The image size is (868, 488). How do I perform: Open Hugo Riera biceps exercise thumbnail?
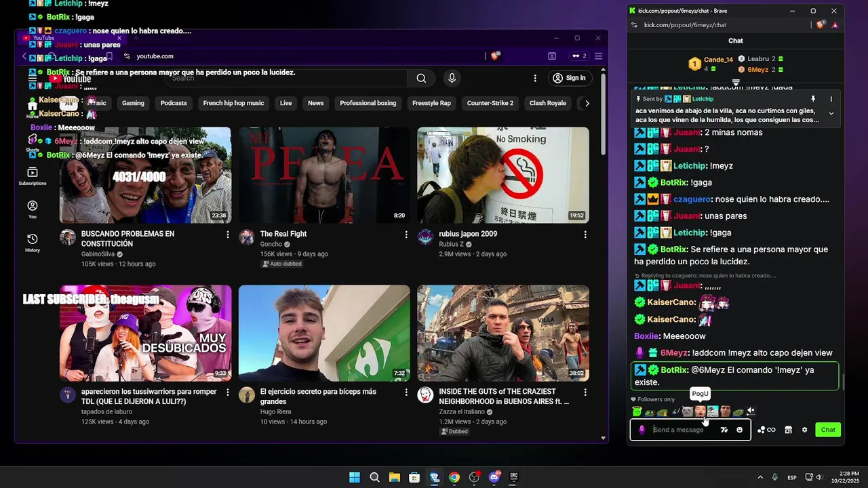(x=324, y=333)
